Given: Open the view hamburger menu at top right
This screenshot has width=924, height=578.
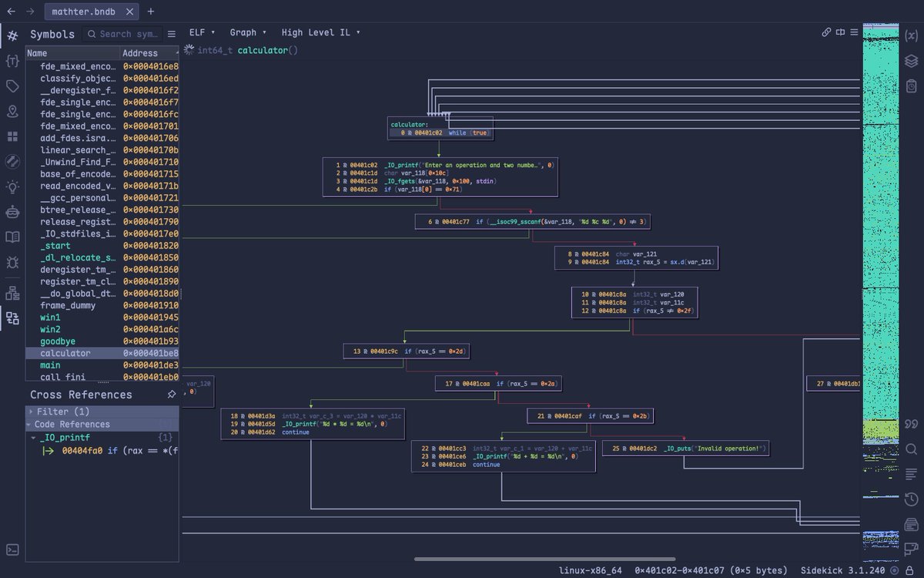Looking at the screenshot, I should tap(854, 32).
